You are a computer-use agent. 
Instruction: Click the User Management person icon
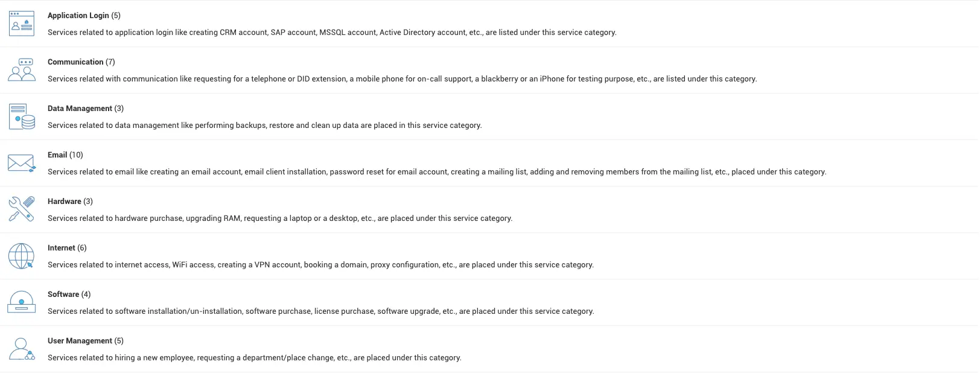[x=22, y=349]
